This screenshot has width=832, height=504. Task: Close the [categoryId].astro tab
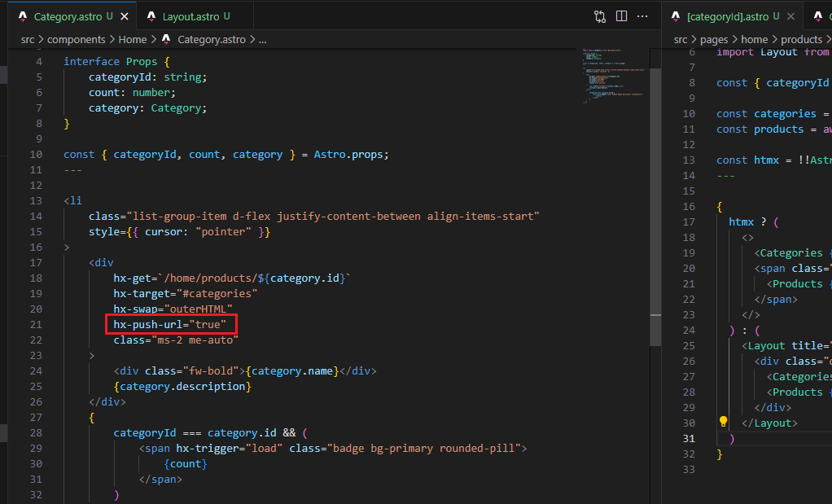pos(790,16)
